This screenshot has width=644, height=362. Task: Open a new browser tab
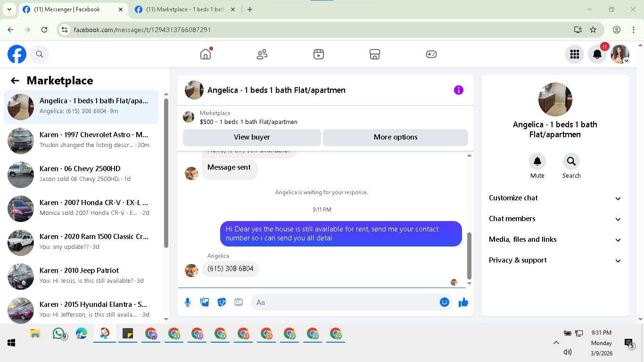[x=250, y=9]
